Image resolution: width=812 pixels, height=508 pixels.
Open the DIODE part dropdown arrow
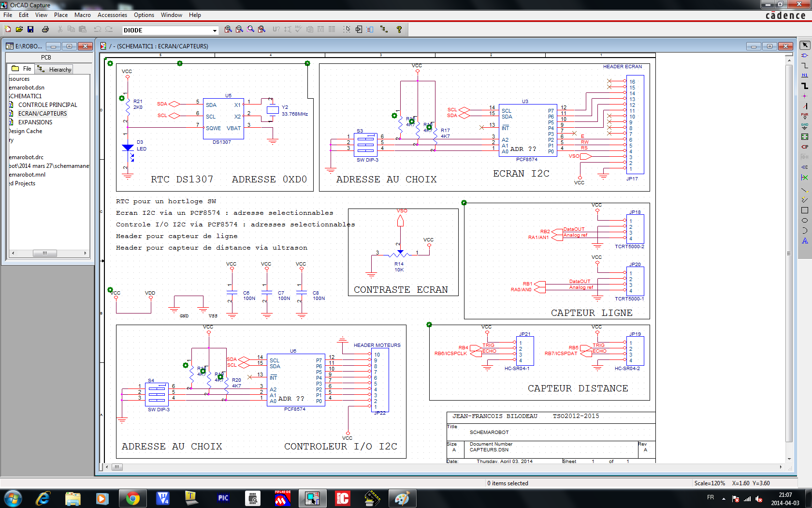(215, 30)
